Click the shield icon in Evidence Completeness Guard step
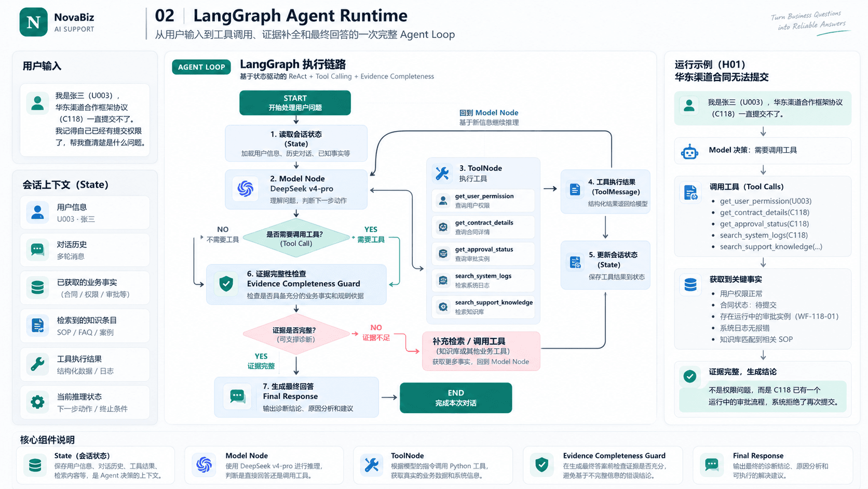The image size is (868, 489). click(226, 284)
